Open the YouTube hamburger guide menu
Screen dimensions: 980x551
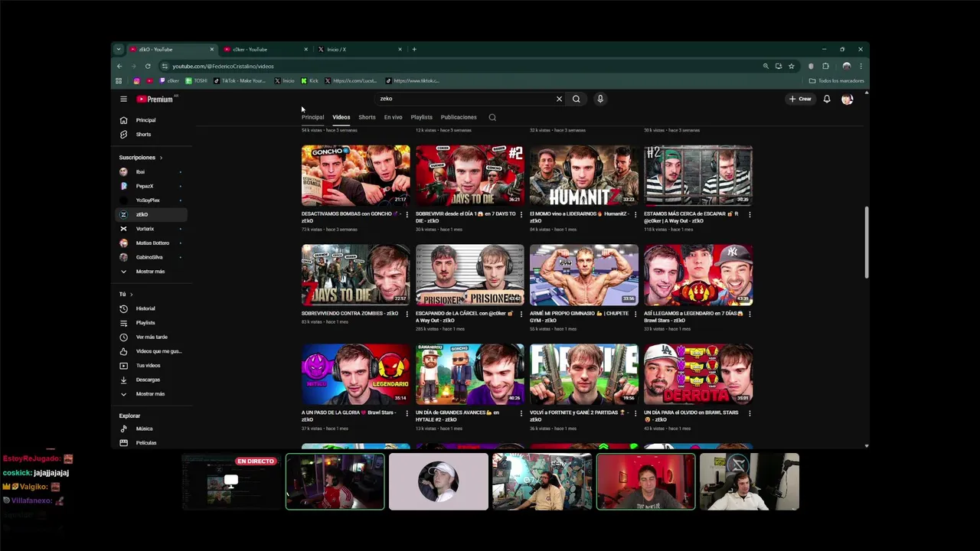coord(123,99)
